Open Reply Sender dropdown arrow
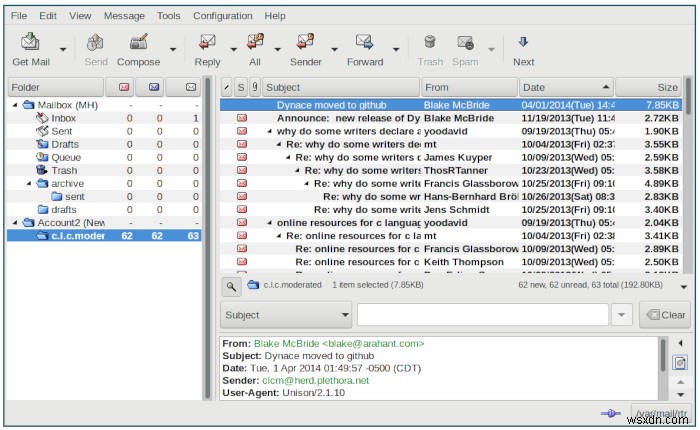Image resolution: width=700 pixels, height=430 pixels. [334, 50]
